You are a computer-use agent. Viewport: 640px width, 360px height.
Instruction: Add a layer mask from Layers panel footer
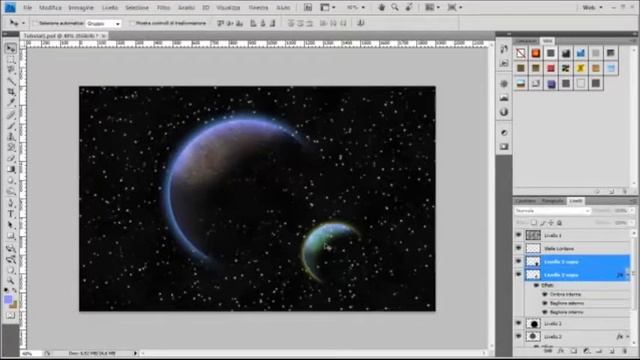(x=573, y=351)
